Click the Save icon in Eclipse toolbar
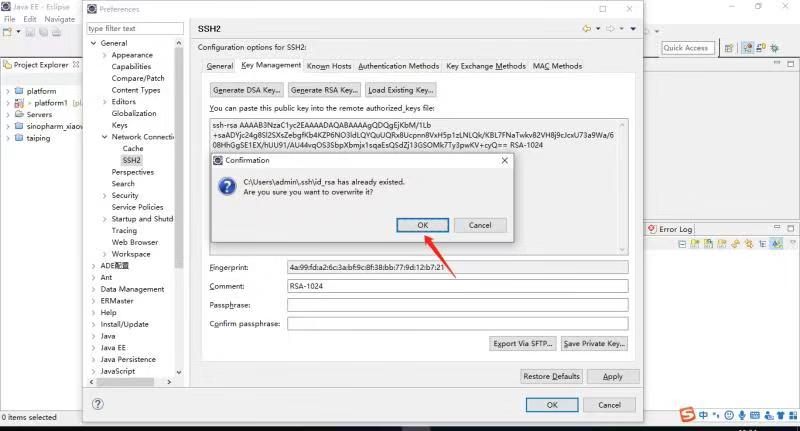The height and width of the screenshot is (431, 800). tap(30, 32)
